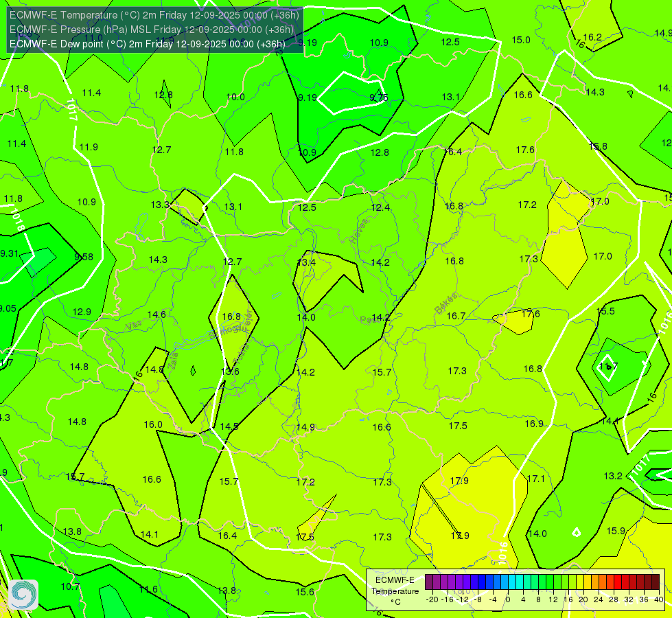Image resolution: width=672 pixels, height=618 pixels.
Task: Click the '16.9' dew point value
Action: tap(535, 424)
